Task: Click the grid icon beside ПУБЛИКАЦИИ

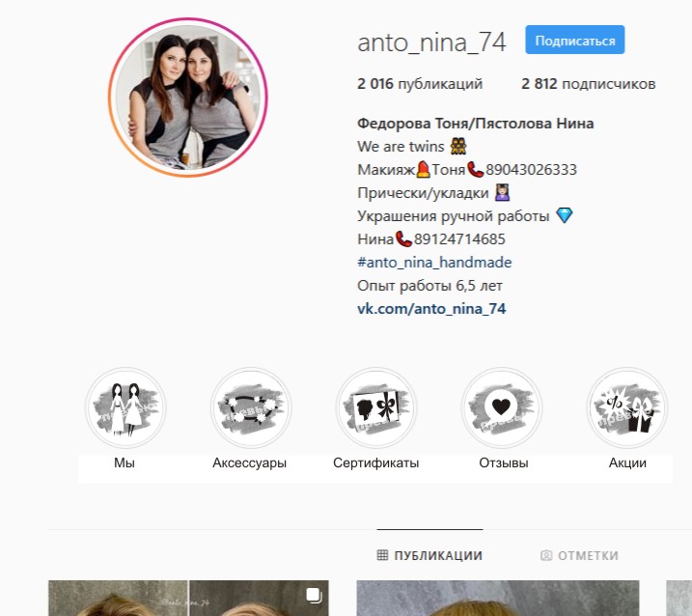Action: pos(382,555)
